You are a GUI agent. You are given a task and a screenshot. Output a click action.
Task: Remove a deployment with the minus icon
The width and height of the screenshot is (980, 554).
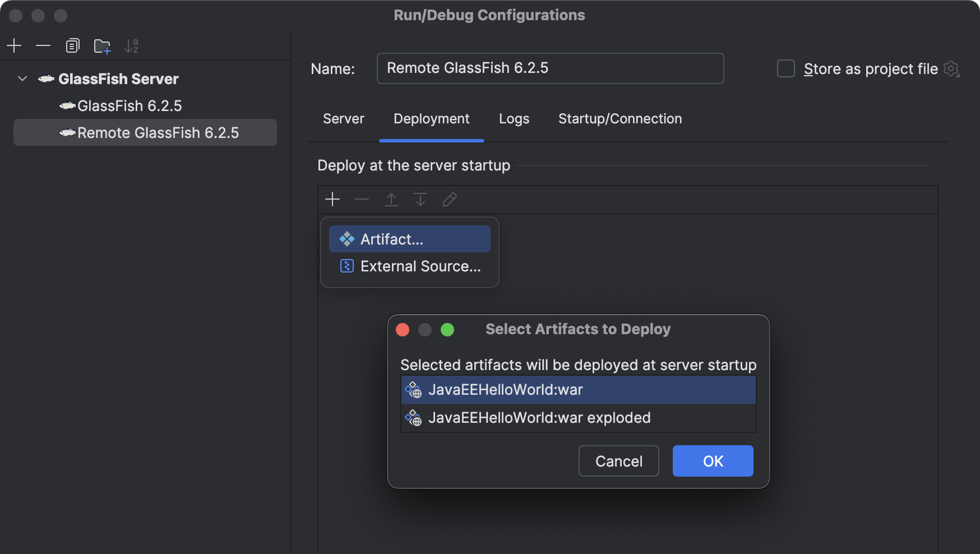[362, 199]
